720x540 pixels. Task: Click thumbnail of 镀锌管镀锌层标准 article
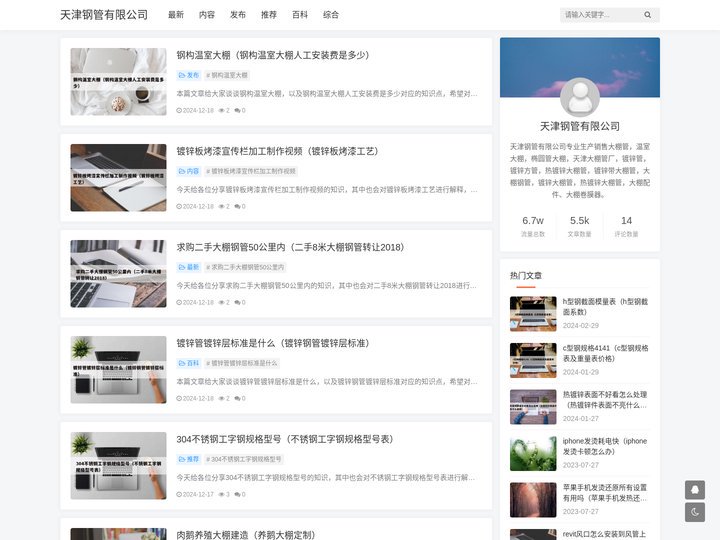pyautogui.click(x=118, y=370)
